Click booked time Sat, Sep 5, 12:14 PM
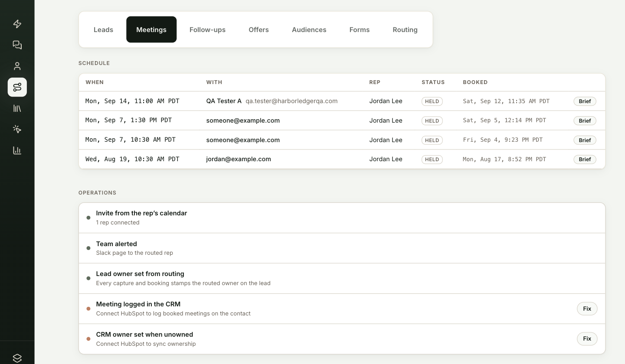The height and width of the screenshot is (364, 625). tap(504, 120)
